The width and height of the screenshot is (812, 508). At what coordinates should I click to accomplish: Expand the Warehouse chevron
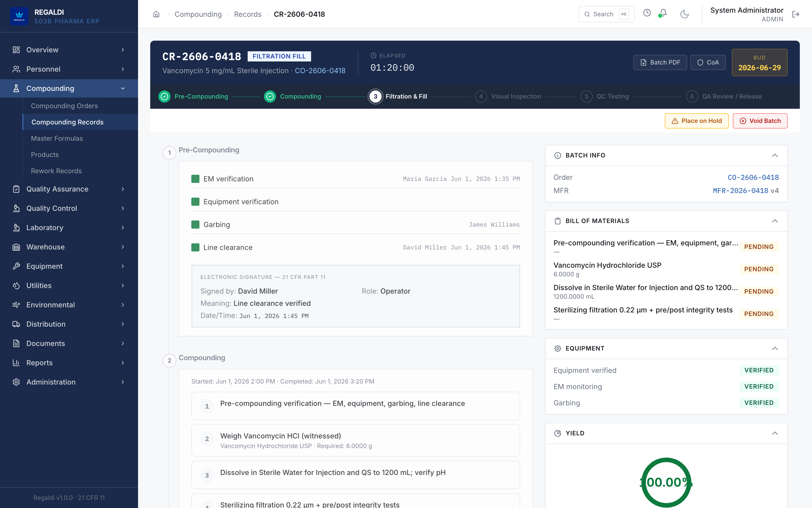(123, 247)
